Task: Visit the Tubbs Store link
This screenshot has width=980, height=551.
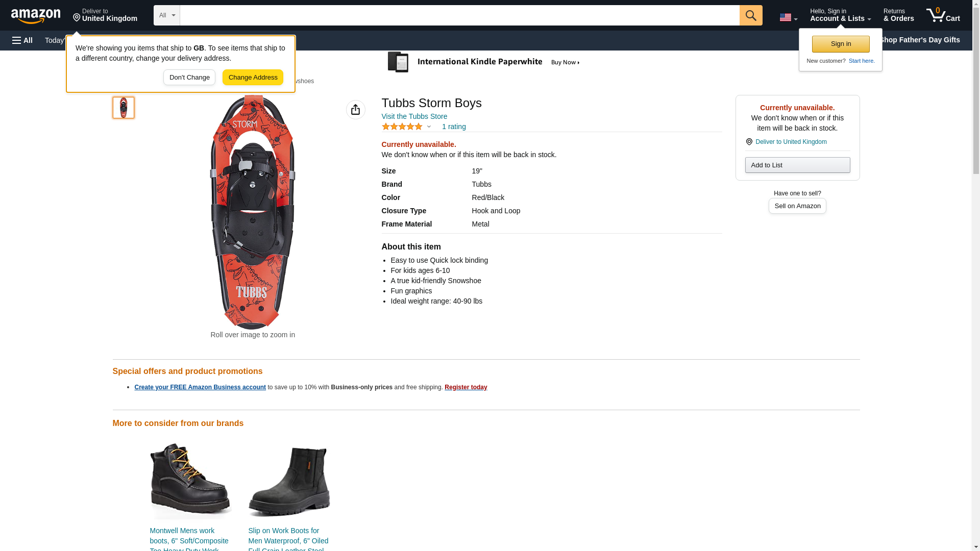Action: [414, 116]
